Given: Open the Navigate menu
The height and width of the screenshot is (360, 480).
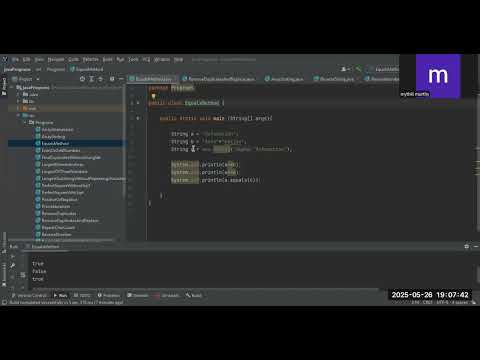Looking at the screenshot, I should [x=56, y=60].
